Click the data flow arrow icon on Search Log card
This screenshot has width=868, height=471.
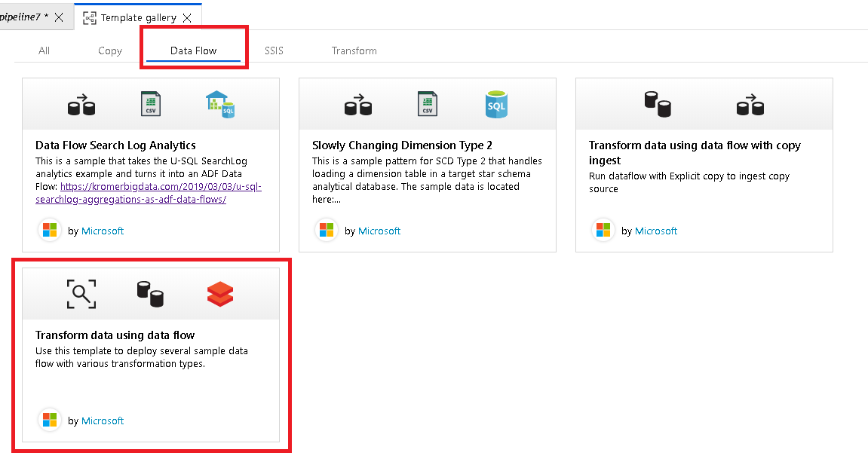coord(81,105)
